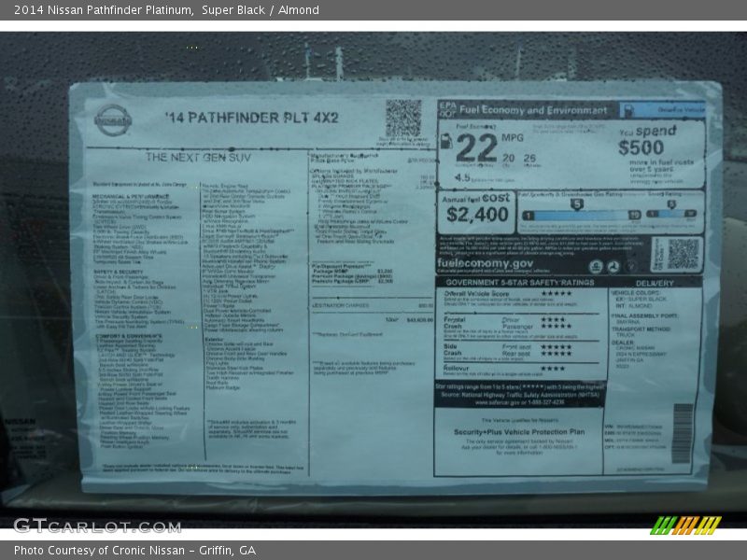The image size is (747, 560).
Task: Click the Gasoline Vehicle blue label
Action: [x=662, y=110]
